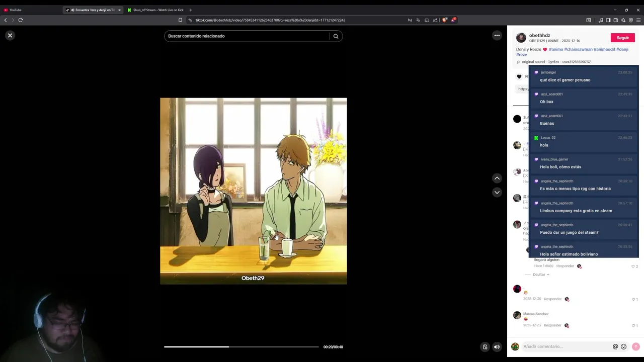Open the share page icon in address bar
This screenshot has width=644, height=362.
(435, 20)
